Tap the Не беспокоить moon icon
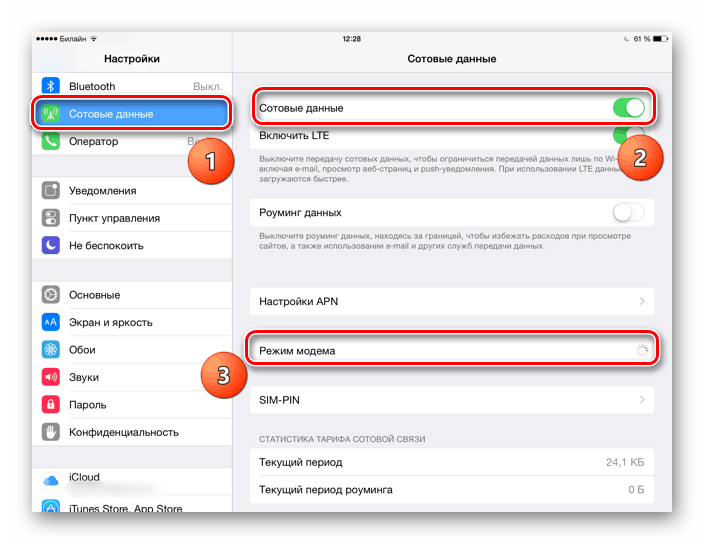Image resolution: width=704 pixels, height=544 pixels. tap(51, 245)
